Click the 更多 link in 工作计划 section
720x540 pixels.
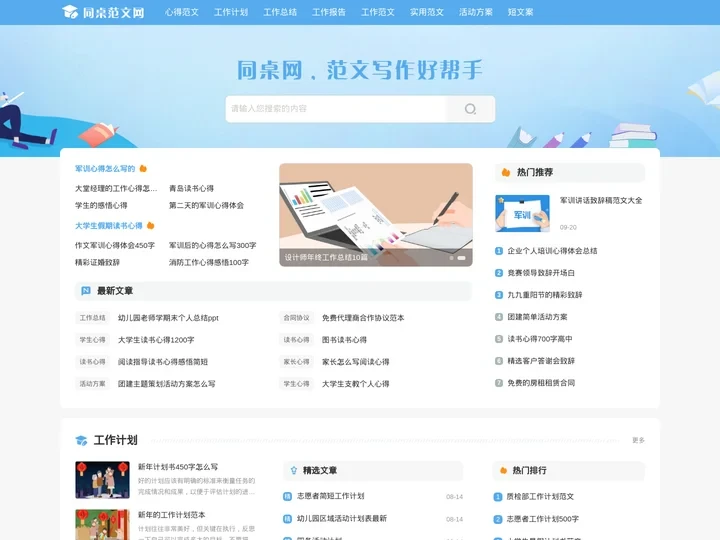[638, 440]
